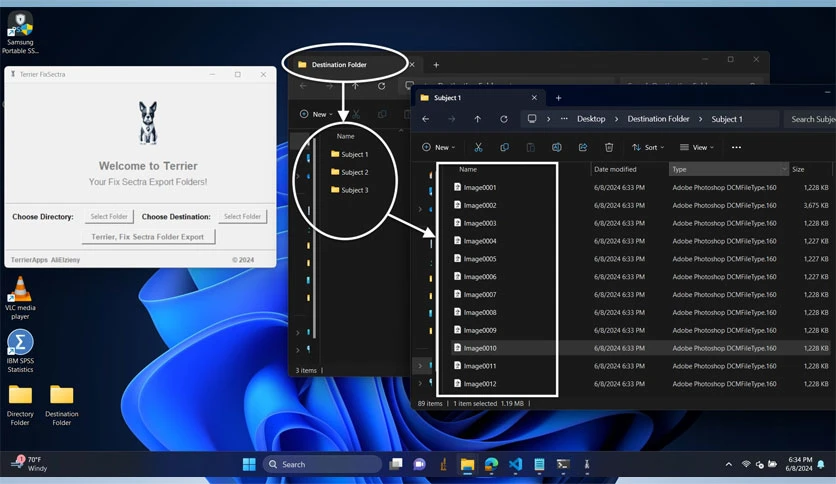Click the taskbar Search box
Image resolution: width=836 pixels, height=484 pixels.
tap(322, 464)
